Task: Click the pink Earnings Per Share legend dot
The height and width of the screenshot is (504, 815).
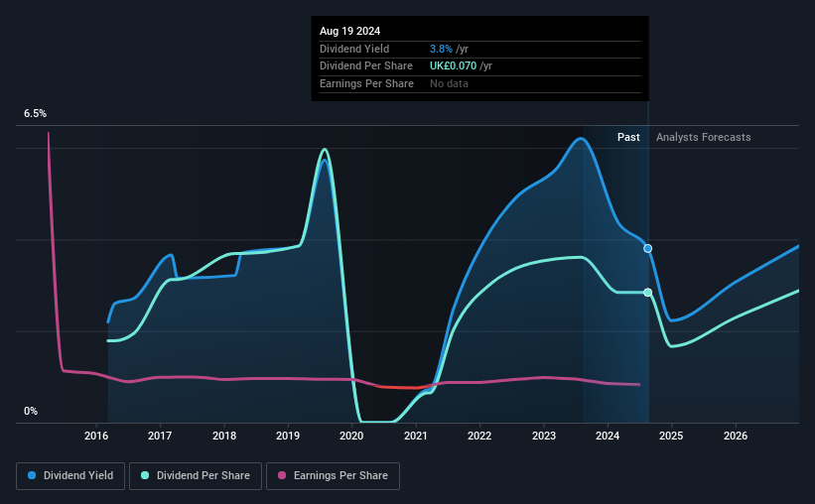Action: click(x=282, y=475)
